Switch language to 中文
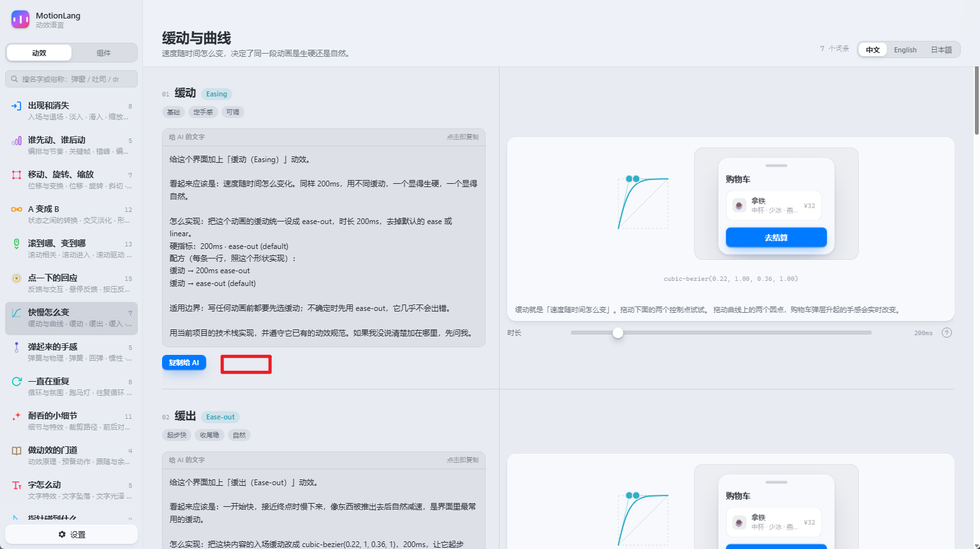The width and height of the screenshot is (980, 549). pyautogui.click(x=873, y=50)
